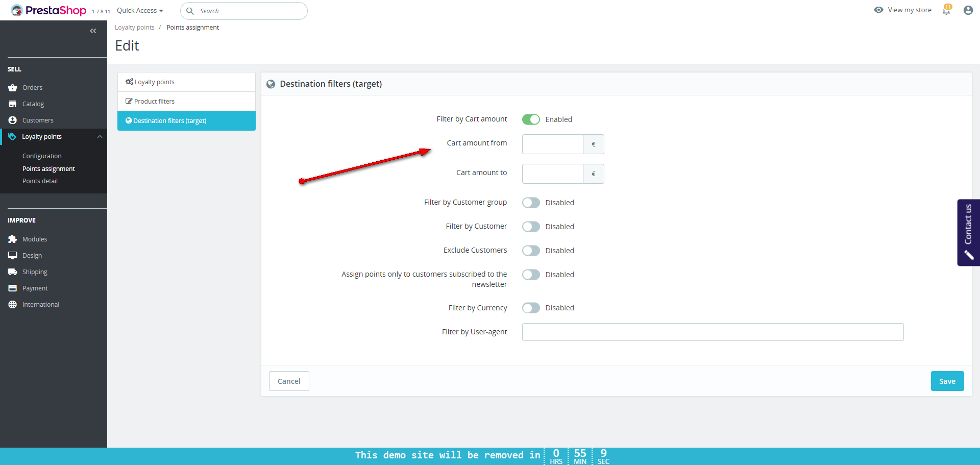Toggle newsletter subscribers only option
Image resolution: width=980 pixels, height=465 pixels.
[531, 275]
